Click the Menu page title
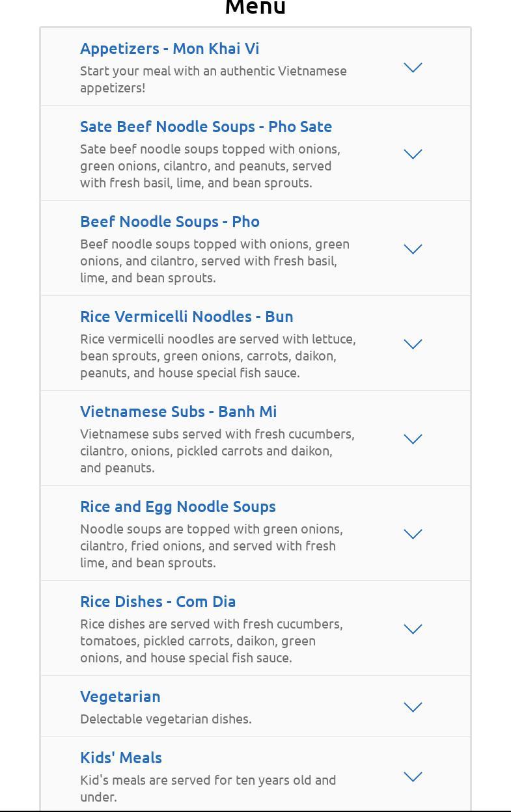Viewport: 511px width, 812px height. coord(255,8)
